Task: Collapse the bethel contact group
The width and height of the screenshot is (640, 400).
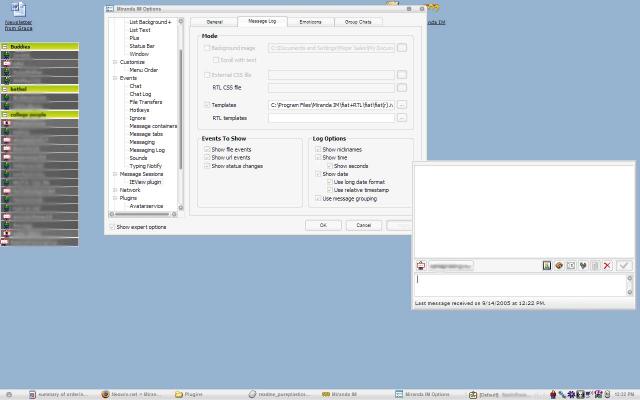Action: [5, 89]
